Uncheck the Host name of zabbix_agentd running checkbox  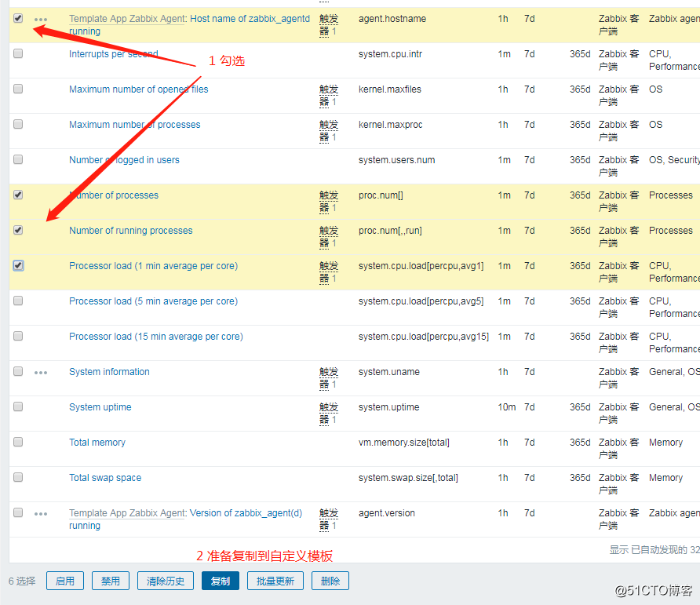[18, 18]
